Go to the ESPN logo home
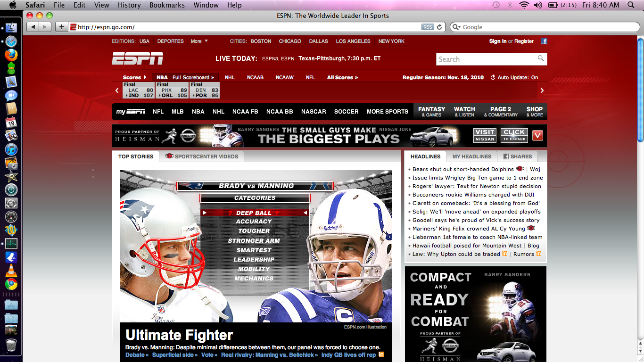The image size is (644, 362). (x=137, y=59)
